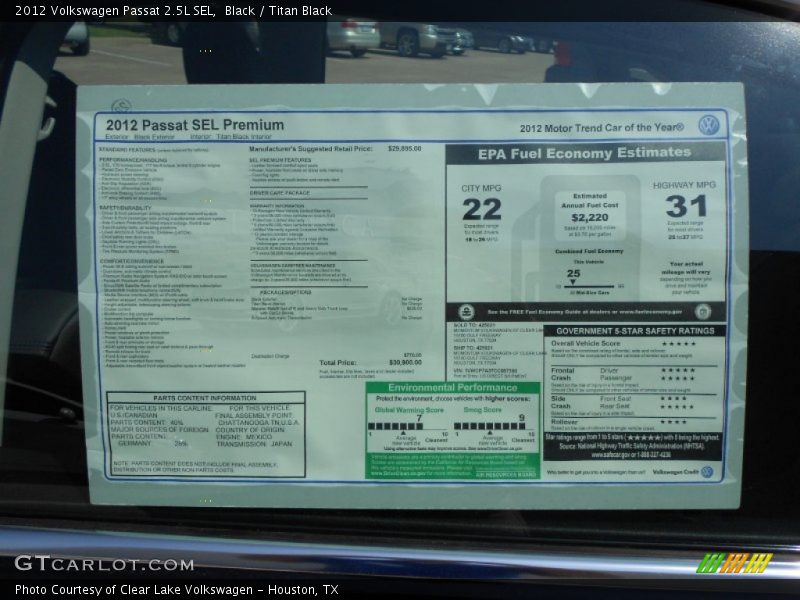Click '2012 Motor Trend Car of the Year' text
Screen dimensions: 800x600
602,128
